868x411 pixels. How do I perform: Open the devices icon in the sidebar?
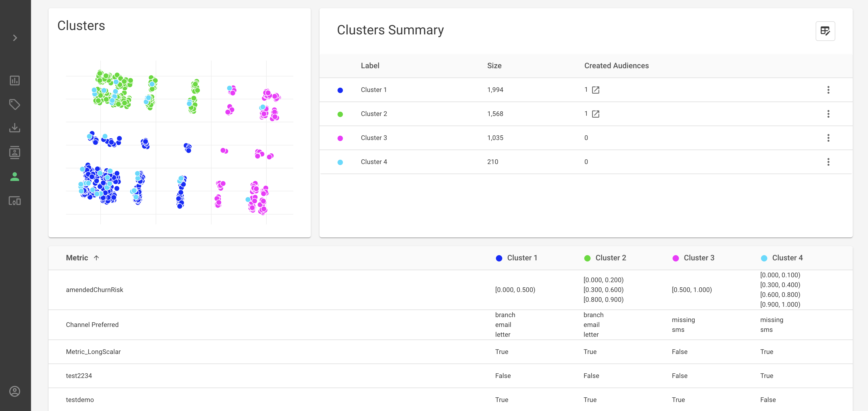point(15,201)
